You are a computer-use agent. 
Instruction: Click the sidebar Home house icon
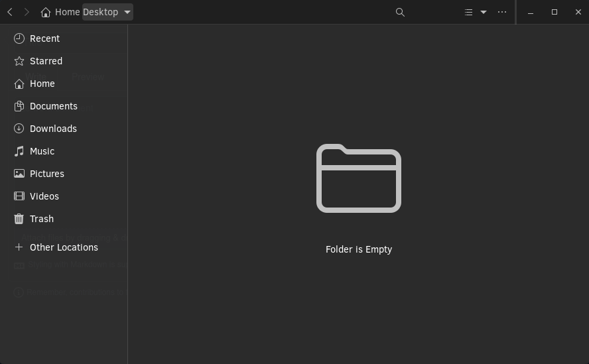pos(19,84)
